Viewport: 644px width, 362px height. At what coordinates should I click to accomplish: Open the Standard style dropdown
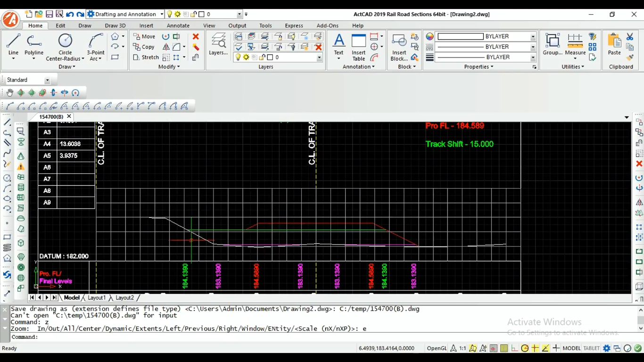[47, 80]
